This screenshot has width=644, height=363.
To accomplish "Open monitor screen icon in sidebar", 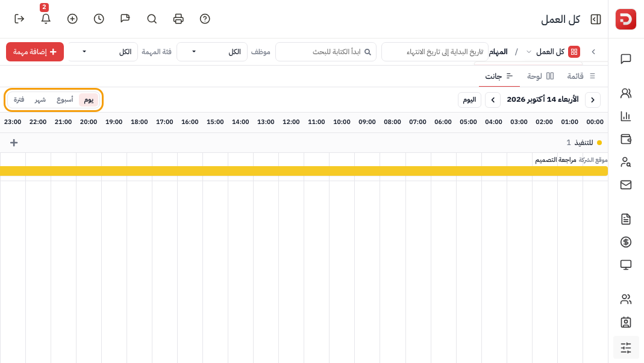I will (x=626, y=265).
